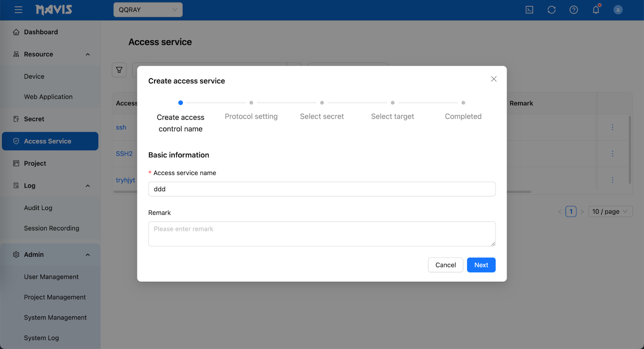Screen dimensions: 644x349
Task: Click the refresh icon in header
Action: [551, 10]
